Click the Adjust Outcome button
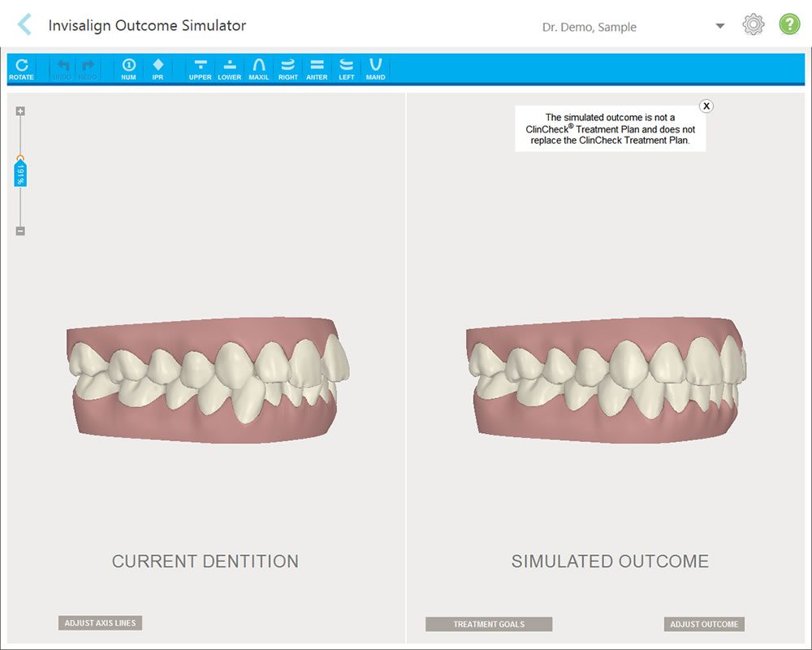Screen dimensions: 812x650 click(x=704, y=624)
